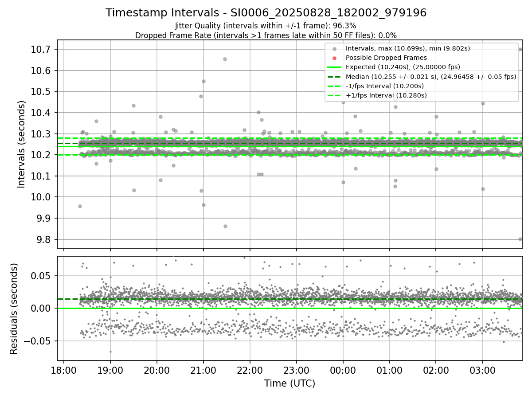Screen dimensions: 532x399
Task: Click the outlier point near 10.65s at 21:30
Action: [x=225, y=59]
